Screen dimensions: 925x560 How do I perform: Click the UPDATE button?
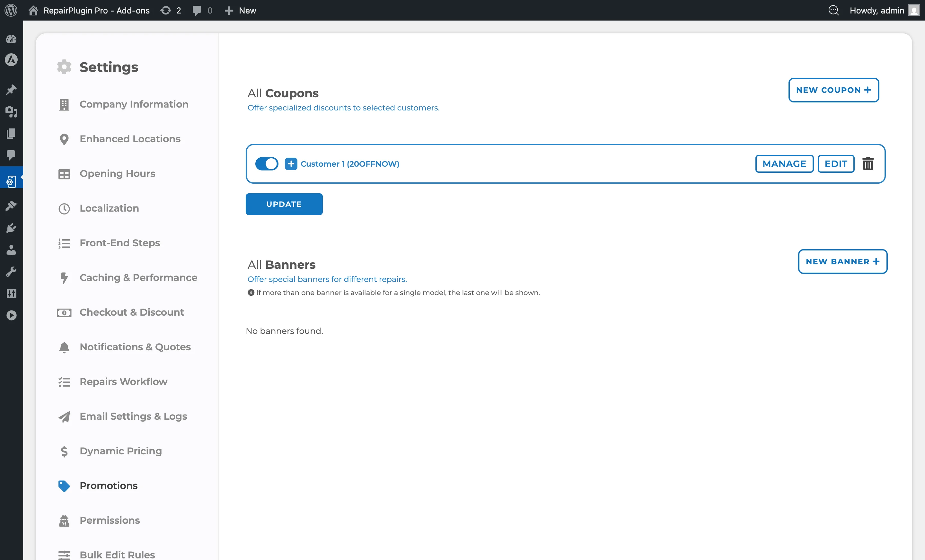tap(284, 204)
